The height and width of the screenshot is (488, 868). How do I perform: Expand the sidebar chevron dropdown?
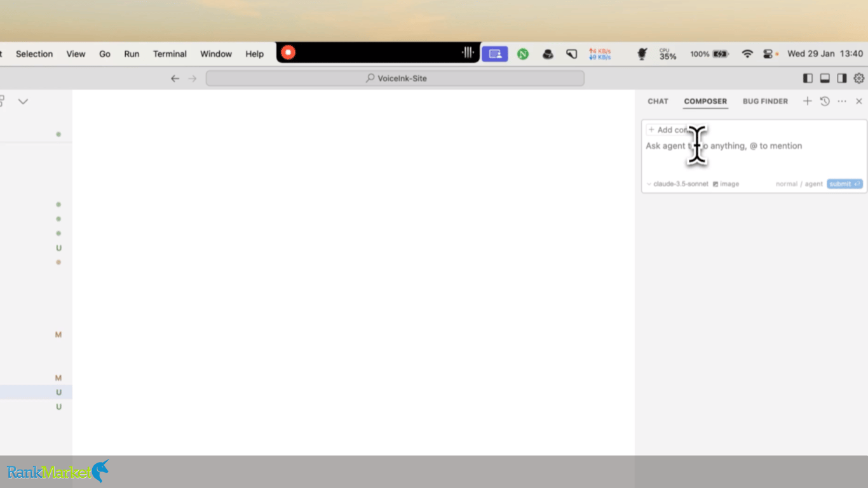pos(23,102)
